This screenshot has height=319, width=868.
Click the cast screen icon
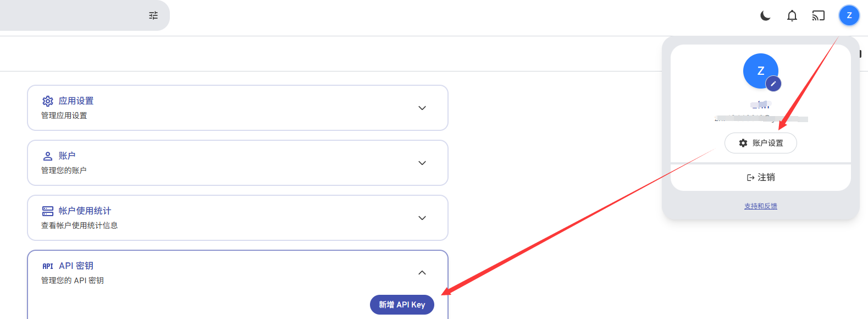pyautogui.click(x=819, y=16)
